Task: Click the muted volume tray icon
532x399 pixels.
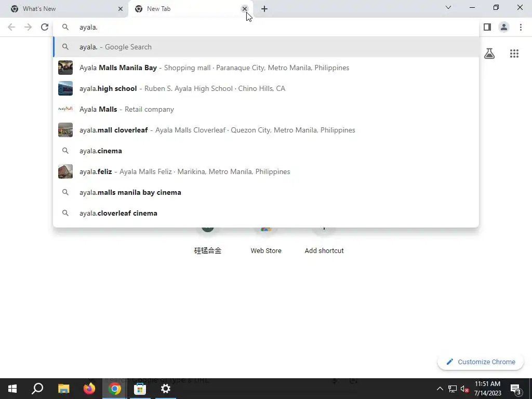Action: coord(465,389)
